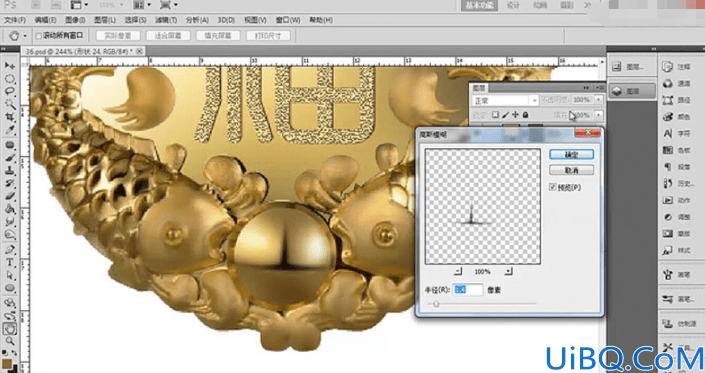This screenshot has height=373, width=705.
Task: Open the 正常 blend mode dropdown
Action: [x=505, y=100]
